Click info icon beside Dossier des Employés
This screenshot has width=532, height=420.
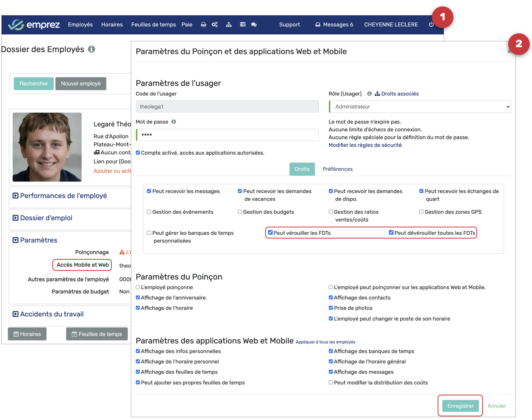(x=92, y=49)
